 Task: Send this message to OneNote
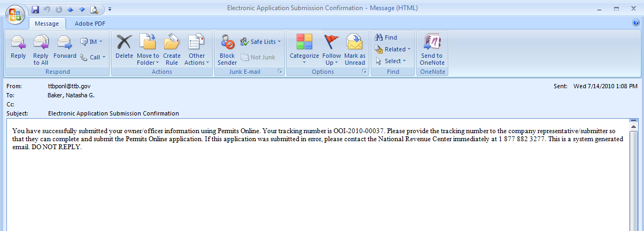(x=432, y=49)
